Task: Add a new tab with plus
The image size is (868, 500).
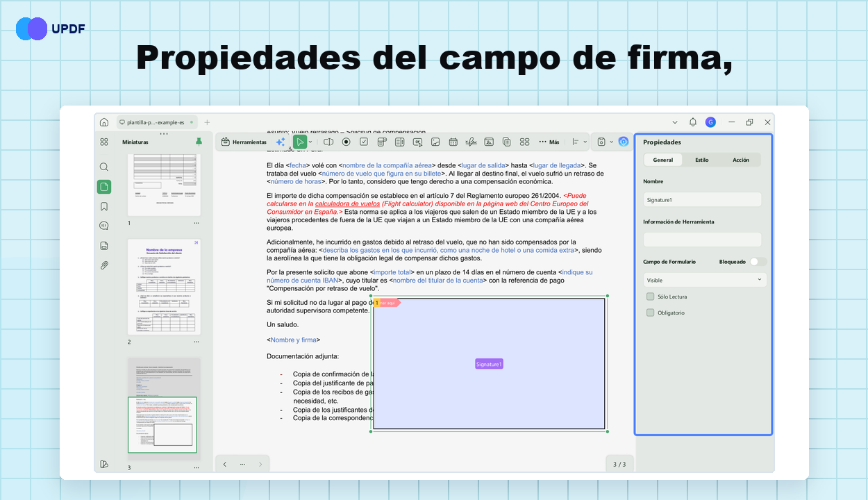Action: click(x=206, y=122)
